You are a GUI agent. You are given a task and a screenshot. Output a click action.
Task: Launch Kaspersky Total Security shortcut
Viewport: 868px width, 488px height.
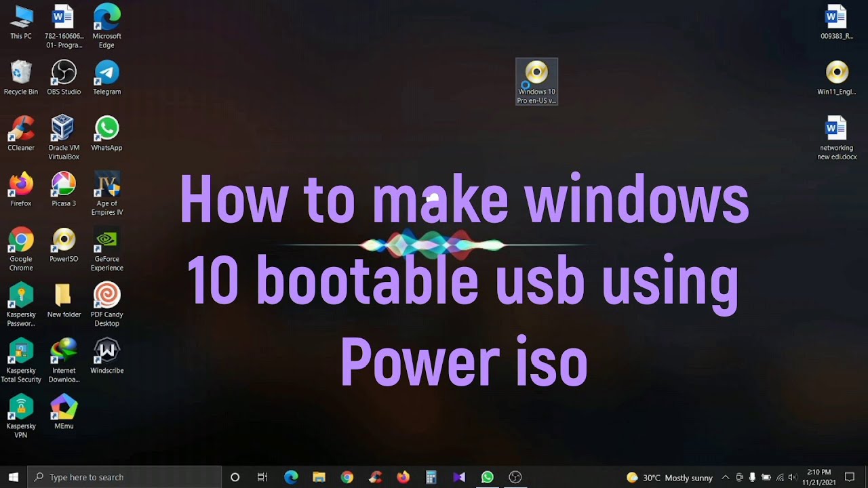(x=21, y=361)
